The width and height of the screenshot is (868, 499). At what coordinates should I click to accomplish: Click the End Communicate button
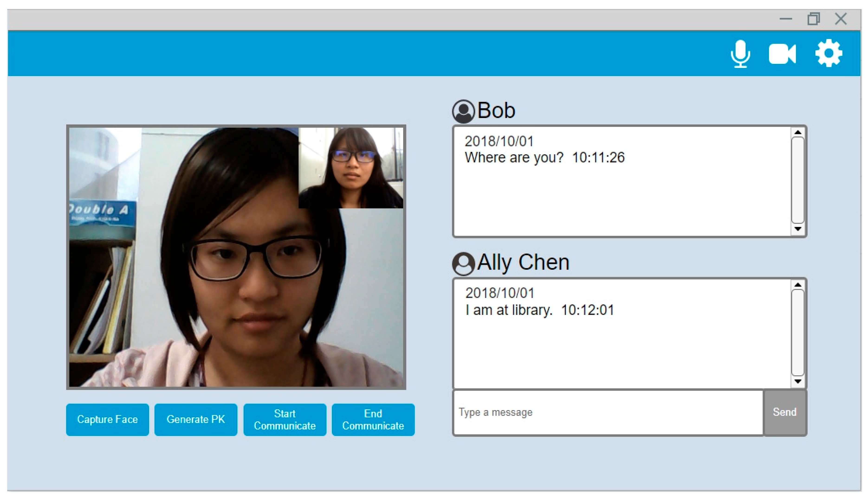(373, 419)
